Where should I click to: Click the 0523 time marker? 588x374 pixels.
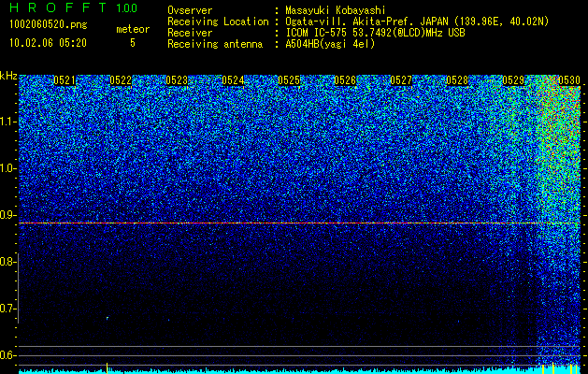coord(177,80)
